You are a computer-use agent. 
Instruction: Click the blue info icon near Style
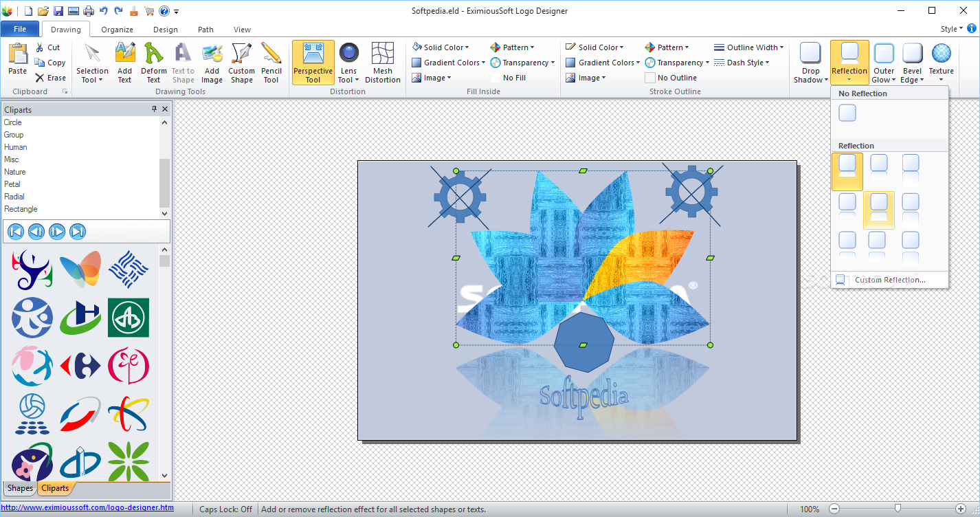coord(972,29)
